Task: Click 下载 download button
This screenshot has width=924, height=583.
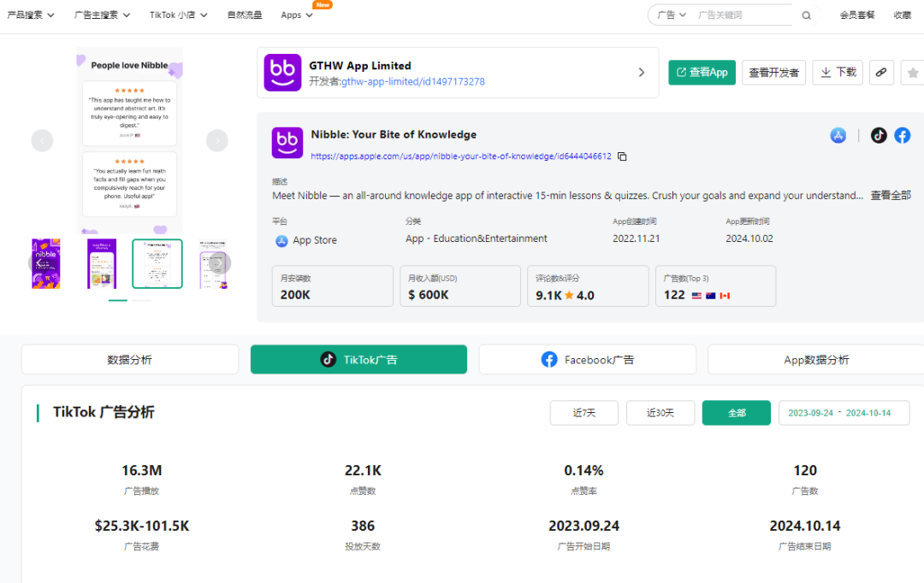Action: coord(838,73)
